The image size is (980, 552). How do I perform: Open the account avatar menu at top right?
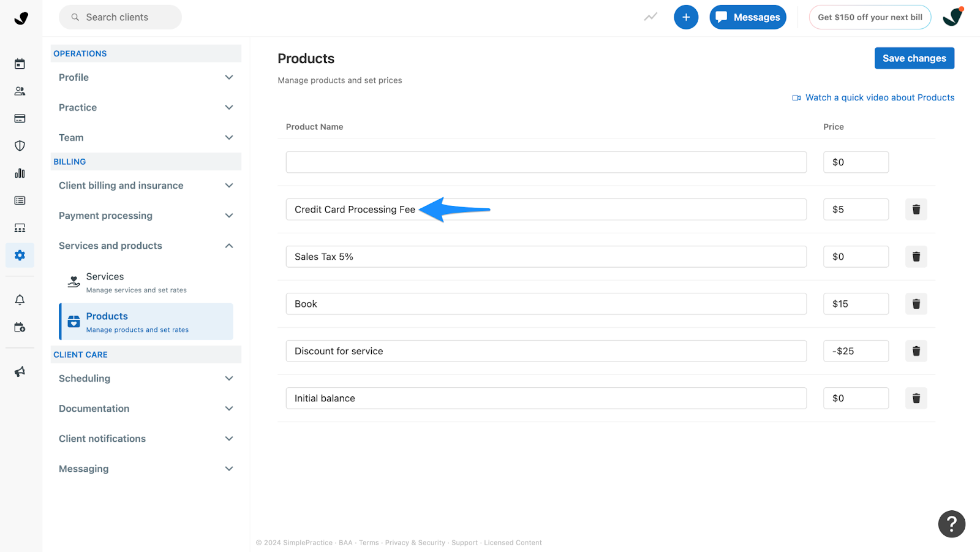point(952,17)
